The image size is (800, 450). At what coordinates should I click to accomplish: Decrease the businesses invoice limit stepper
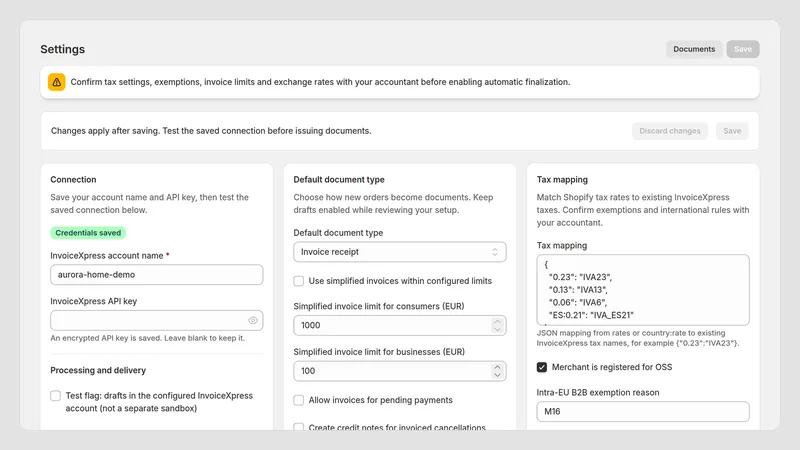point(497,375)
